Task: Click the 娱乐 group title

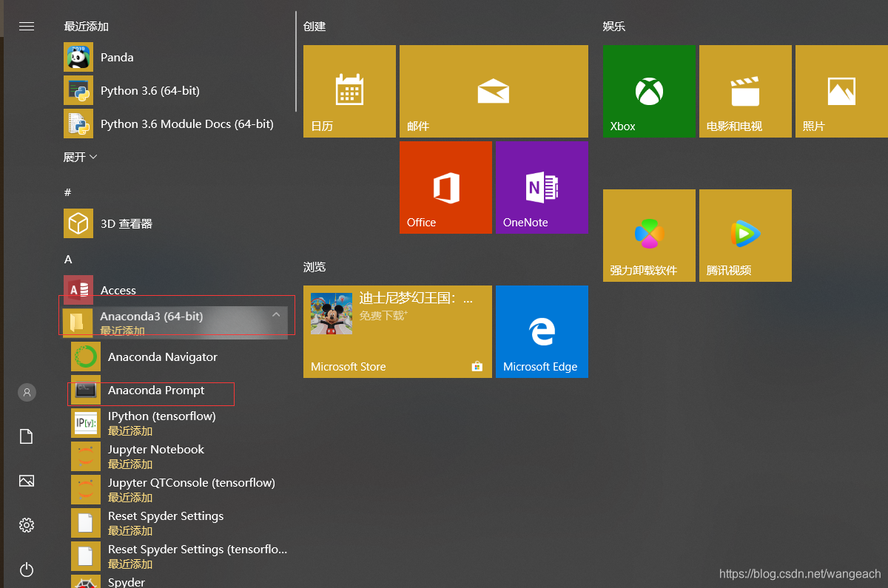Action: tap(614, 26)
